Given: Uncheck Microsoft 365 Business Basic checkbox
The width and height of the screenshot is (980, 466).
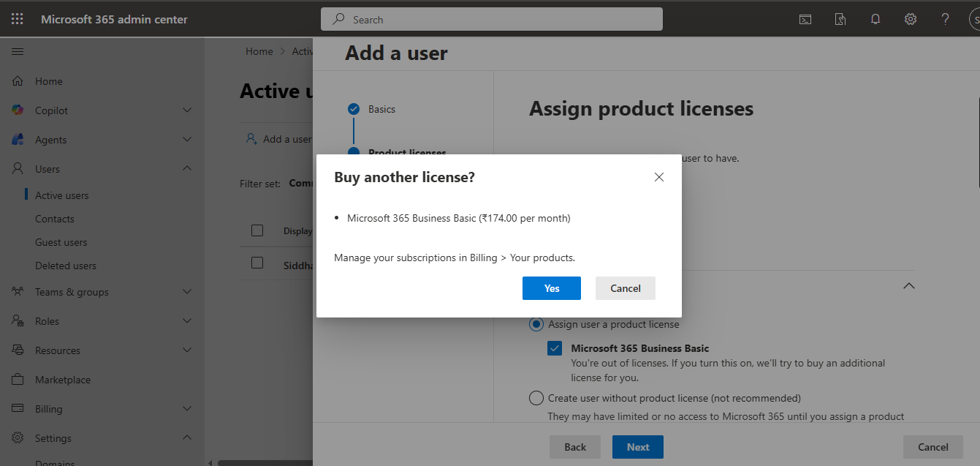Looking at the screenshot, I should click(x=555, y=349).
